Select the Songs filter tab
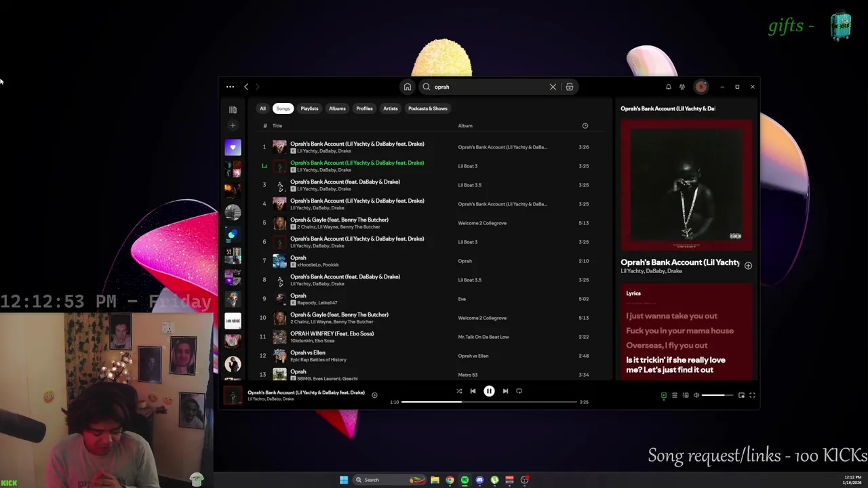This screenshot has width=868, height=488. (283, 108)
